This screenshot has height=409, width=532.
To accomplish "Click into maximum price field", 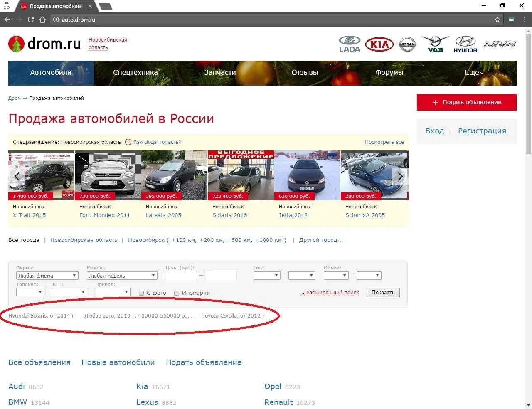I will (x=221, y=276).
